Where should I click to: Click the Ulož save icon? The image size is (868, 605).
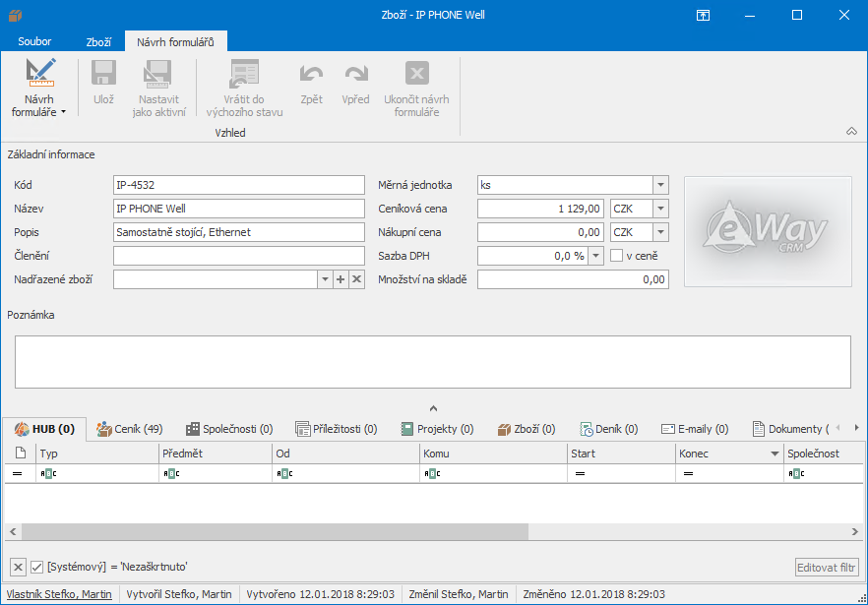click(x=103, y=74)
